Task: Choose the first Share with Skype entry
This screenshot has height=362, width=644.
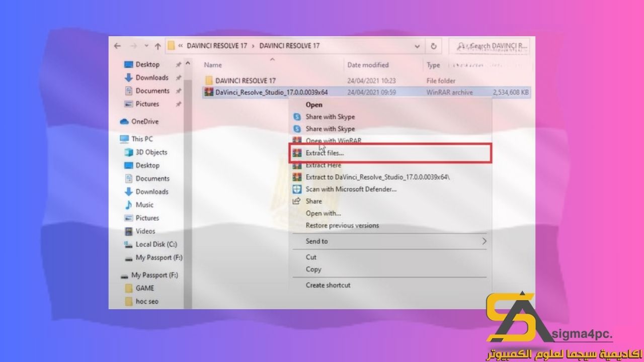Action: [x=330, y=117]
